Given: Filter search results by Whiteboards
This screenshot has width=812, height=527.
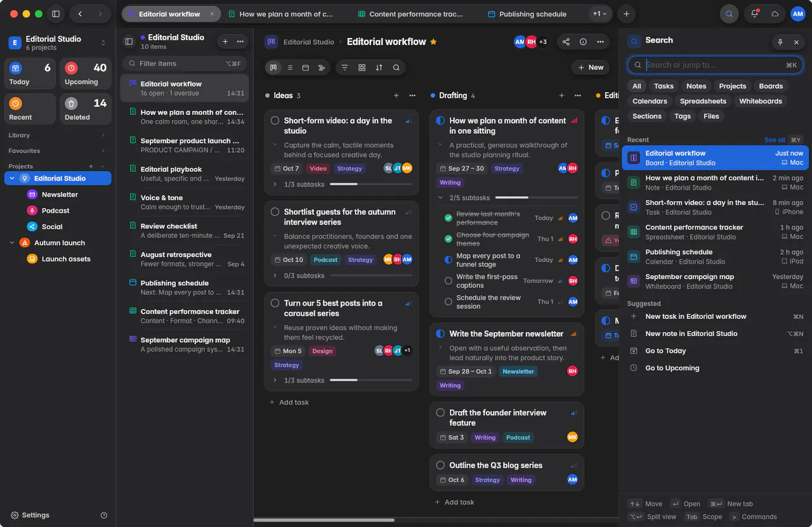Looking at the screenshot, I should tap(760, 101).
